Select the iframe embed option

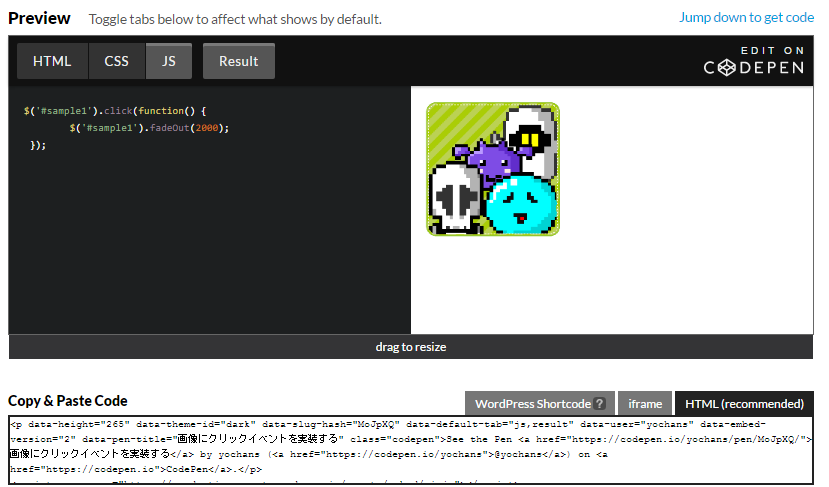(645, 404)
